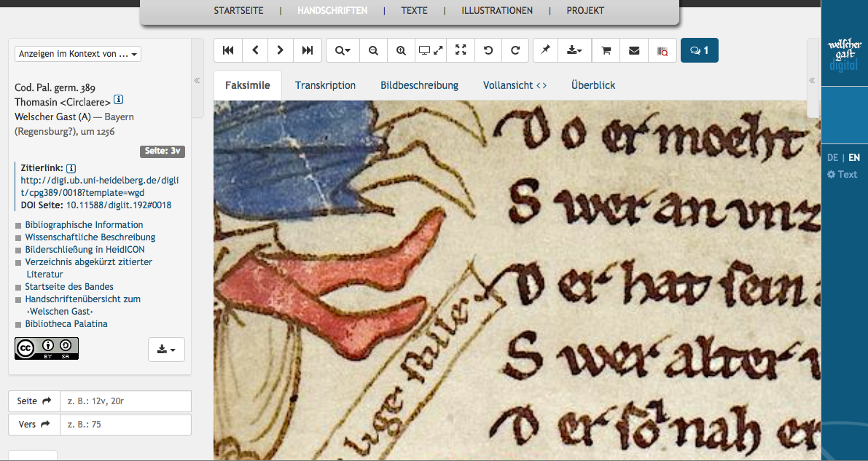Click the book search icon

[662, 50]
